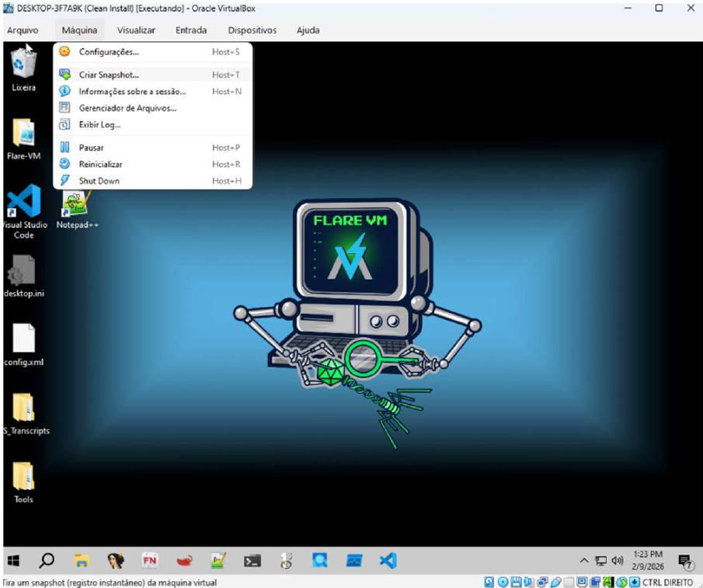Click the hard disk activity icon in VM status bar
The width and height of the screenshot is (703, 588).
coord(489,581)
